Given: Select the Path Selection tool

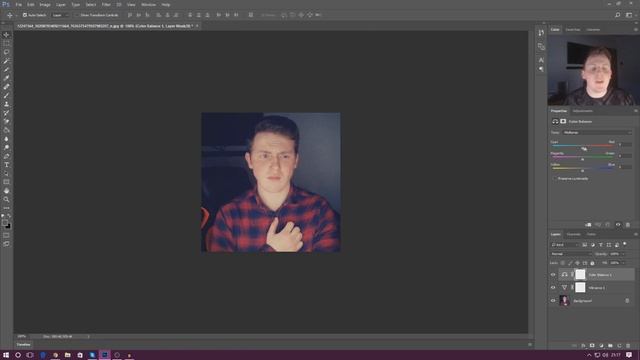Looking at the screenshot, I should point(7,173).
